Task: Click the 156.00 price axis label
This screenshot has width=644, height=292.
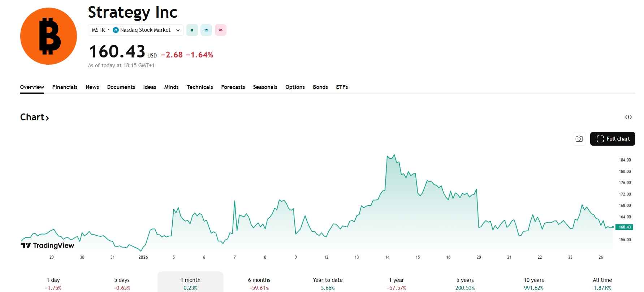Action: 625,240
